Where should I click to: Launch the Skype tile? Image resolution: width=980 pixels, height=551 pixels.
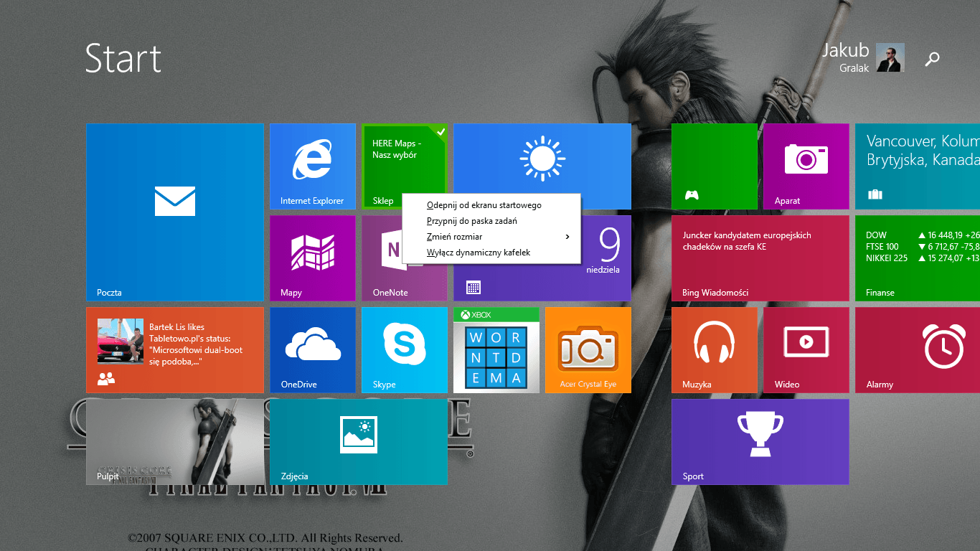[405, 349]
